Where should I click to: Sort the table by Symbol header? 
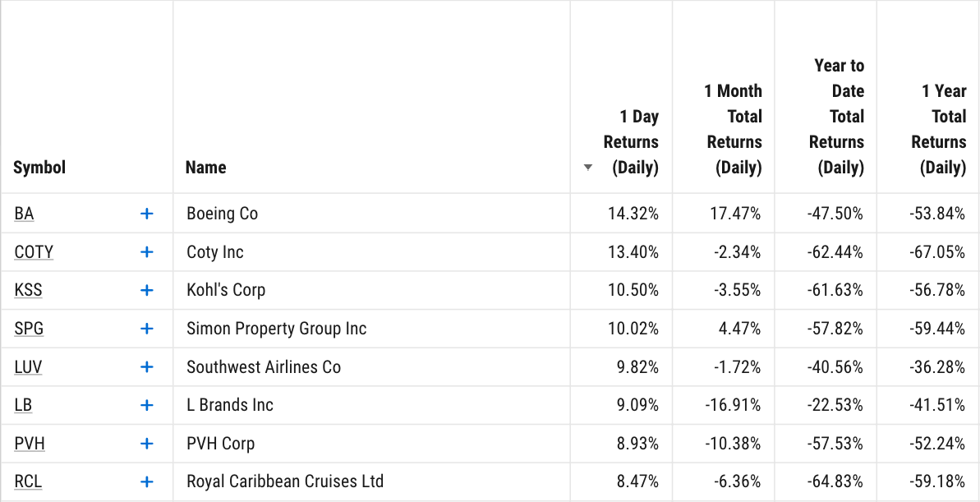tap(39, 168)
